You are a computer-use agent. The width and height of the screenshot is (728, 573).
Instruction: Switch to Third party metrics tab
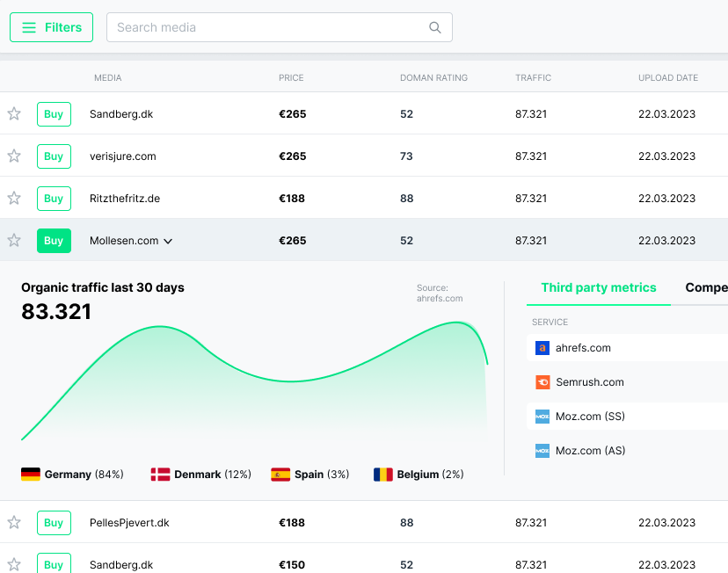click(x=598, y=288)
